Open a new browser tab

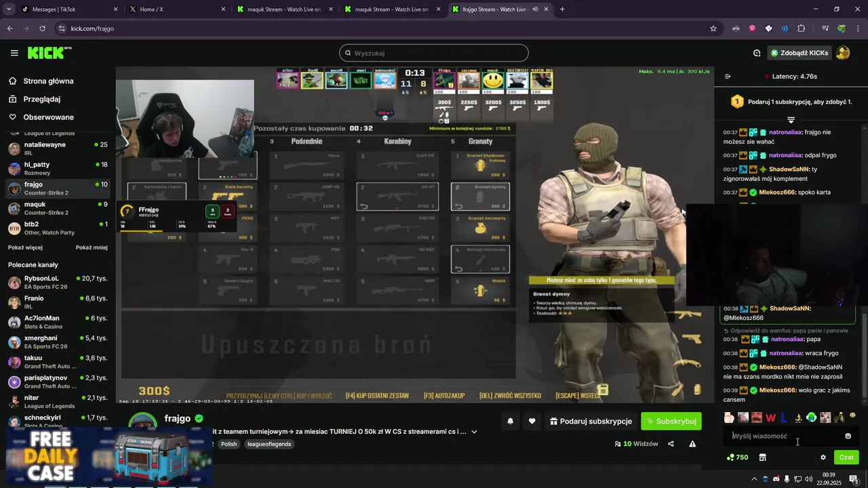click(562, 9)
